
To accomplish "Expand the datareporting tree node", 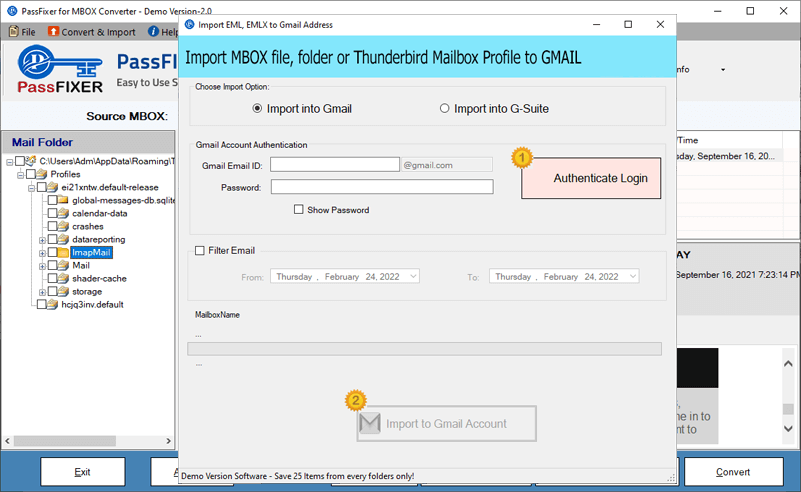I will coord(42,240).
